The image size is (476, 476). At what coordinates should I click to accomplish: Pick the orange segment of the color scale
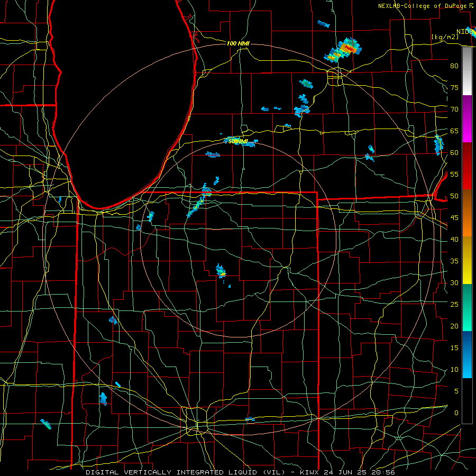[467, 225]
